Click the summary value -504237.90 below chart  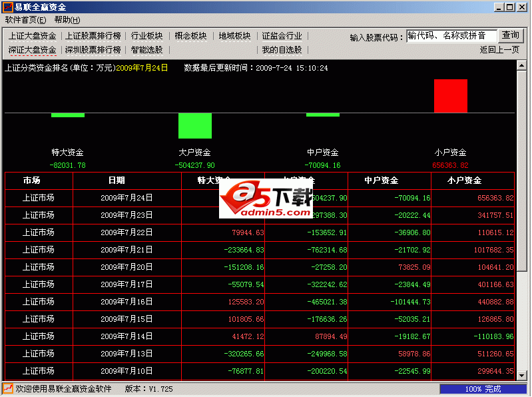[194, 166]
